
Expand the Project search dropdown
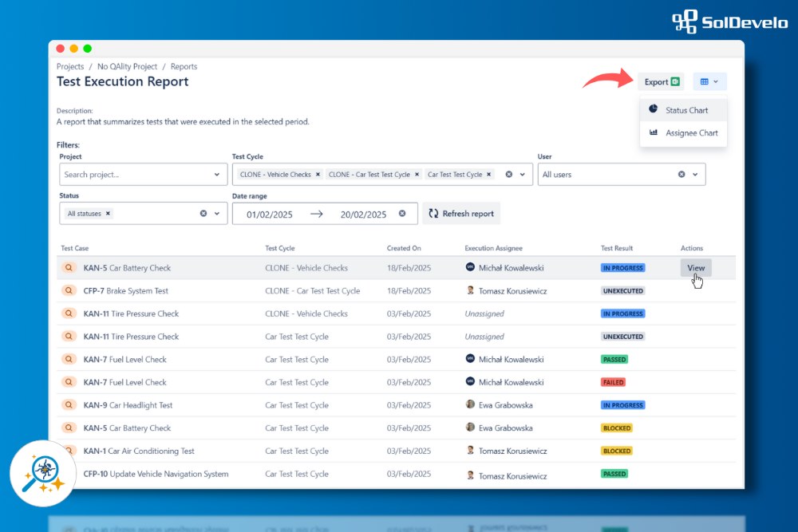pyautogui.click(x=217, y=175)
